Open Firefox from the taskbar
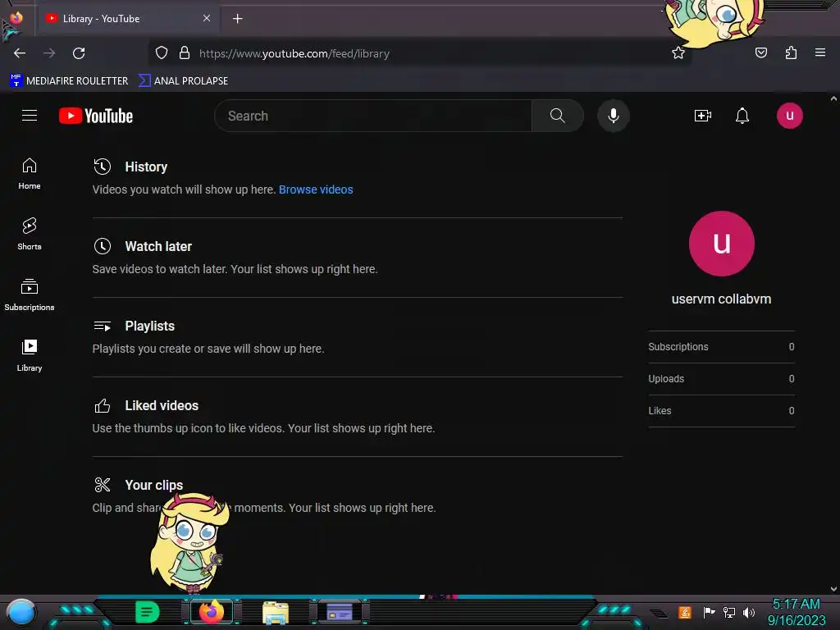 coord(211,611)
